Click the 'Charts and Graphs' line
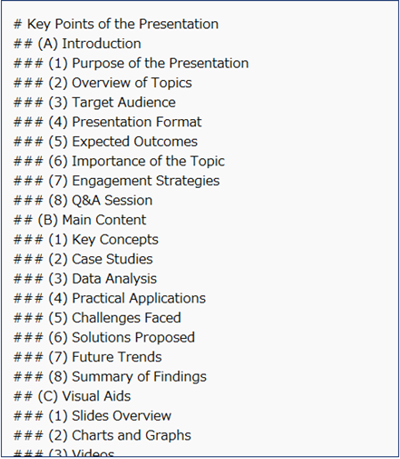The width and height of the screenshot is (400, 459). point(102,436)
